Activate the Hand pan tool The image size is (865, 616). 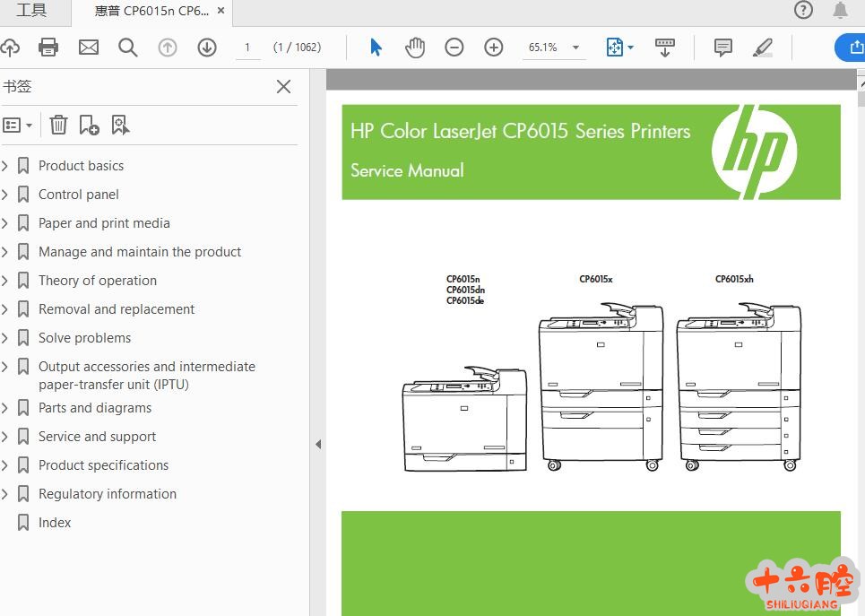point(415,48)
